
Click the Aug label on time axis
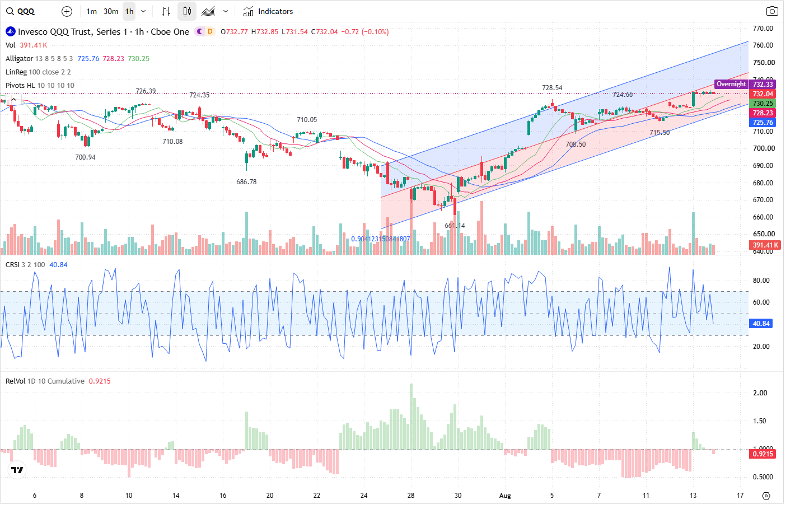[505, 496]
